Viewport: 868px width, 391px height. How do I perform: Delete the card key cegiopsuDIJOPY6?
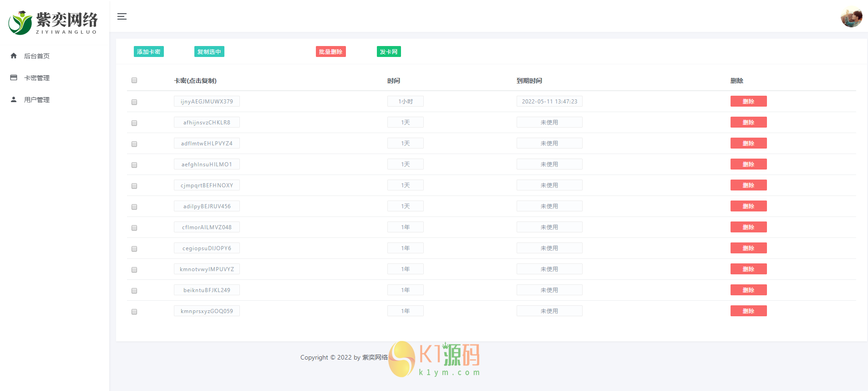[748, 248]
